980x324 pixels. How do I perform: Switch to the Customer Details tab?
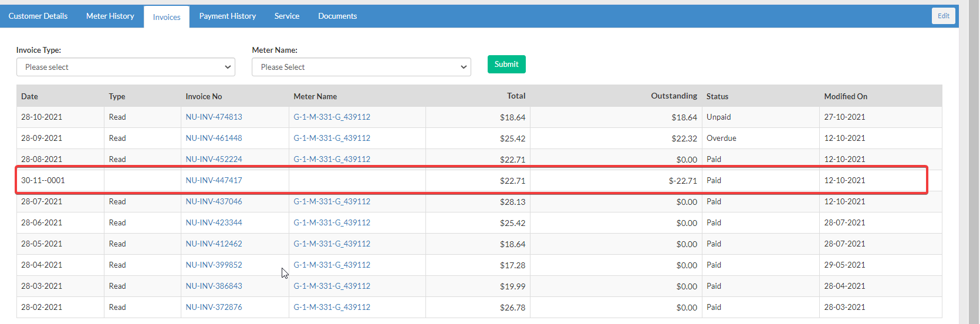38,16
